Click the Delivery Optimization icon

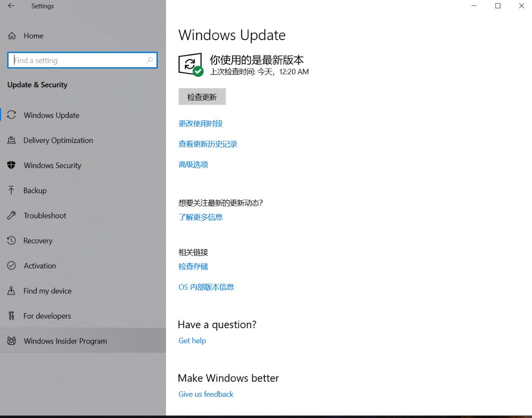click(x=12, y=140)
